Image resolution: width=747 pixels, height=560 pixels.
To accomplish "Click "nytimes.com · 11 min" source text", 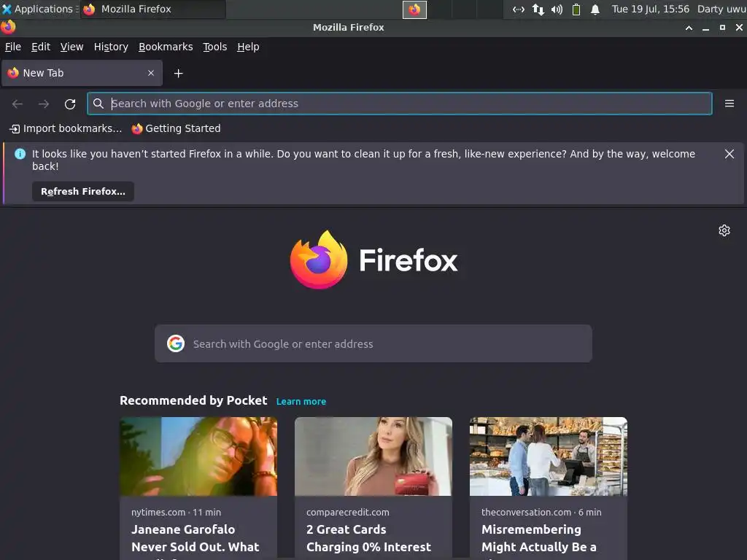I will click(x=177, y=513).
